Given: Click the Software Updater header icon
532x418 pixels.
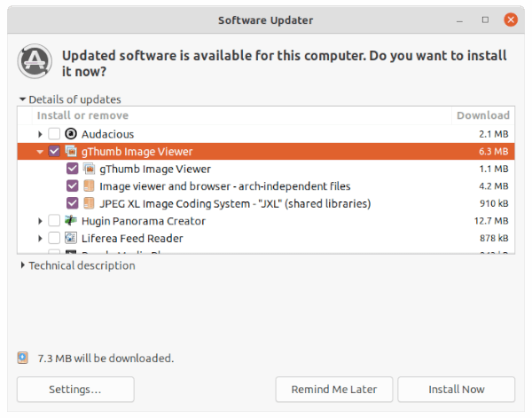Looking at the screenshot, I should coord(34,61).
